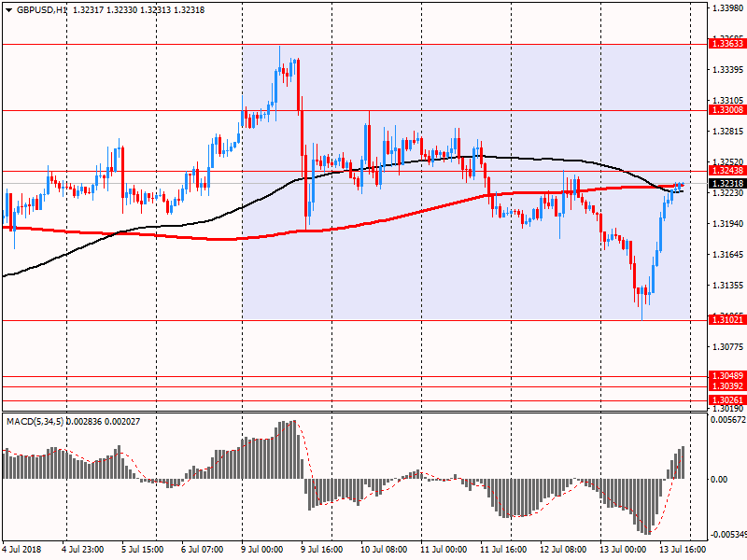The width and height of the screenshot is (747, 560).
Task: Select the 1.31645 price scale value
Action: [x=727, y=255]
